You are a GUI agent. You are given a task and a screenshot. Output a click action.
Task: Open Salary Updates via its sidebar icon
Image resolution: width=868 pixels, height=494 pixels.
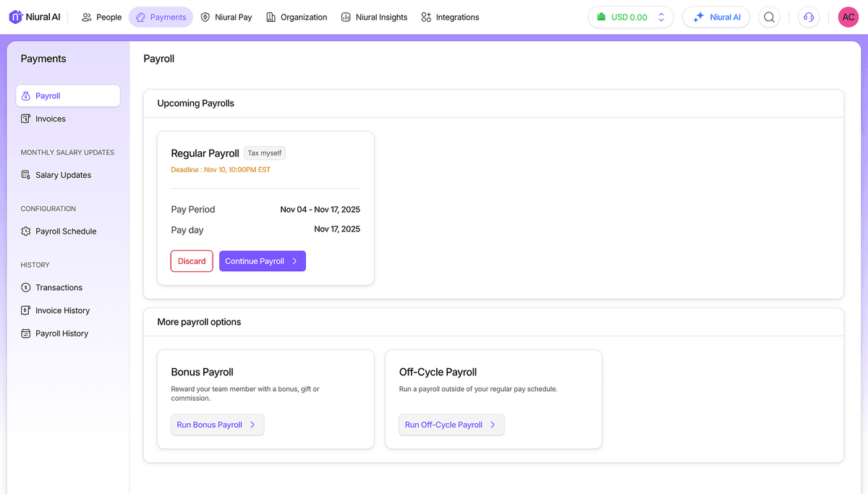tap(25, 174)
